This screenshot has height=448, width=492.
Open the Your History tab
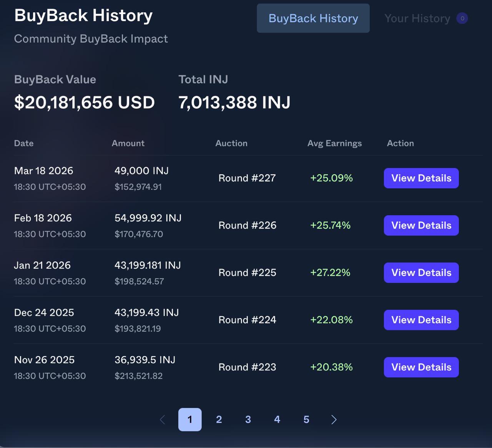[417, 18]
